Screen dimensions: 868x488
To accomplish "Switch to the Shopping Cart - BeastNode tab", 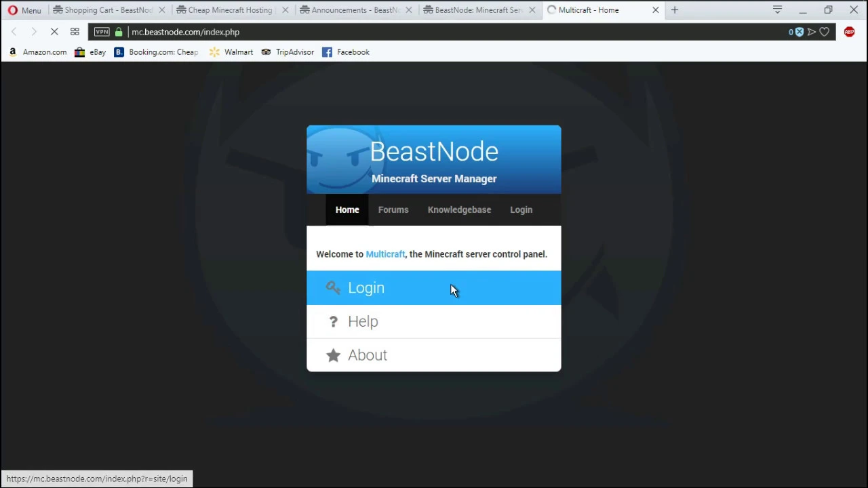I will pyautogui.click(x=108, y=10).
